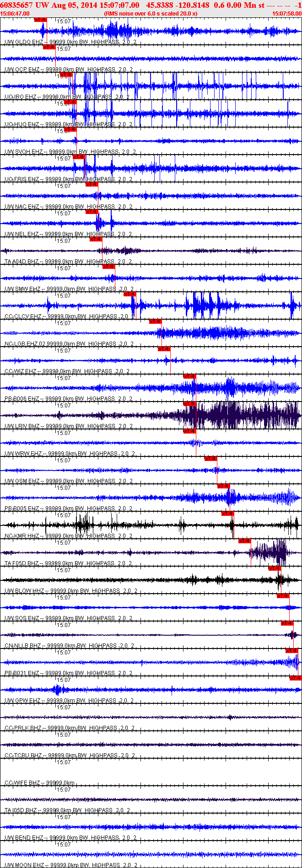Select the UW BEND EHZ trace label
Screen dimensions: 302x868
[70, 838]
